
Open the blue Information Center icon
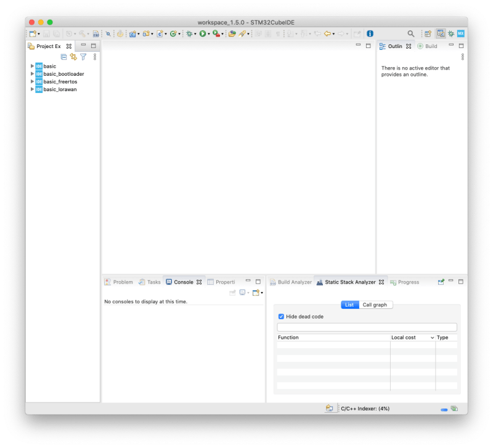(370, 34)
